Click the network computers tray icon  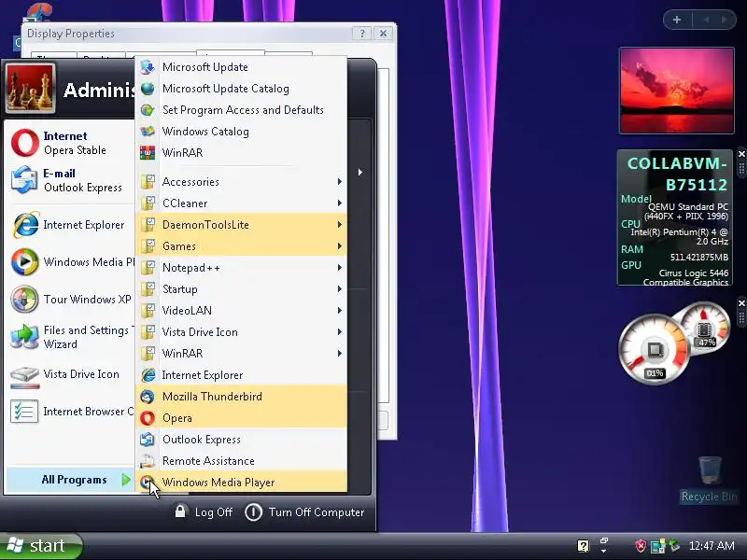point(657,546)
